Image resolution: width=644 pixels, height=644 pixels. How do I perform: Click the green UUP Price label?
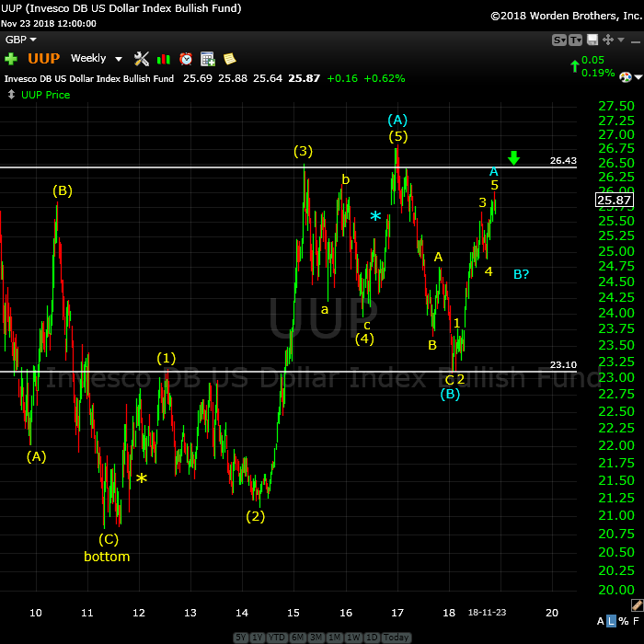(46, 95)
